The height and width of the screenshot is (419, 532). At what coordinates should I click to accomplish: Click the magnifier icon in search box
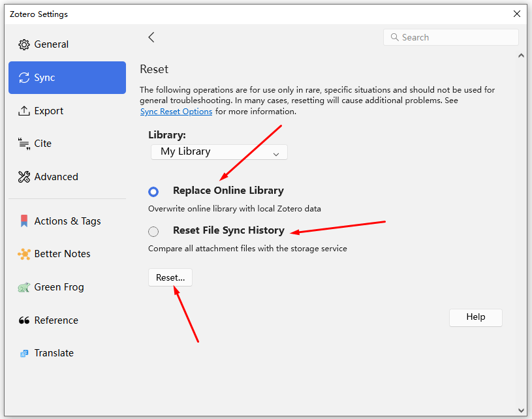pos(394,37)
